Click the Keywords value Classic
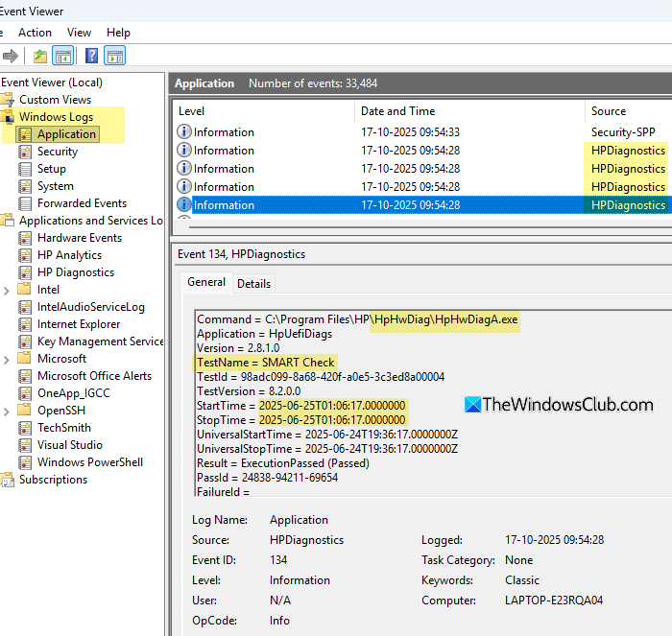Image resolution: width=672 pixels, height=636 pixels. [x=522, y=580]
